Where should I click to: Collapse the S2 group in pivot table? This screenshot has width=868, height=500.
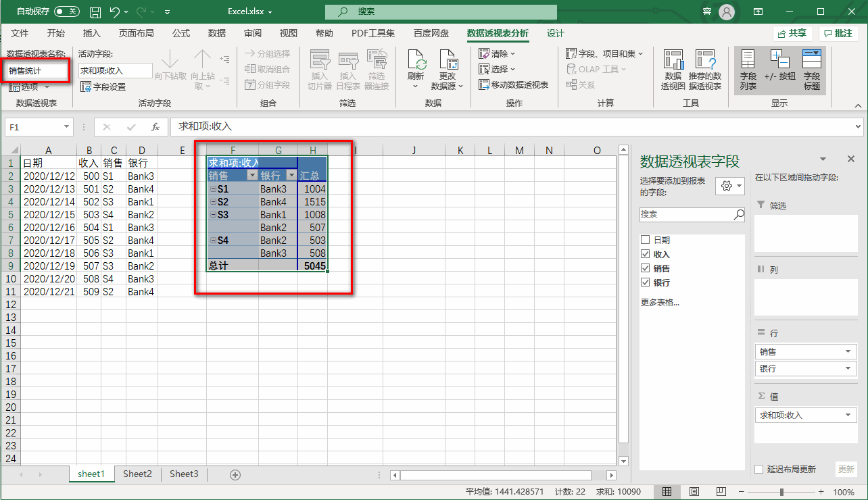tap(213, 202)
